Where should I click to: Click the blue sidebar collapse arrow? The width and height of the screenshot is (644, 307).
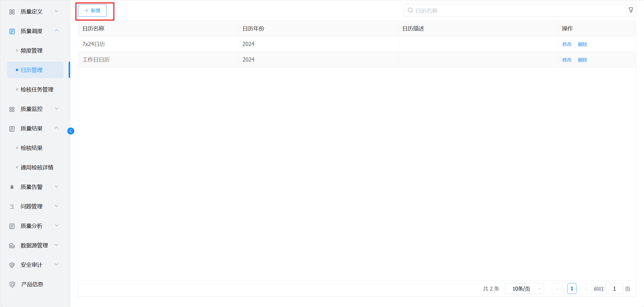71,131
